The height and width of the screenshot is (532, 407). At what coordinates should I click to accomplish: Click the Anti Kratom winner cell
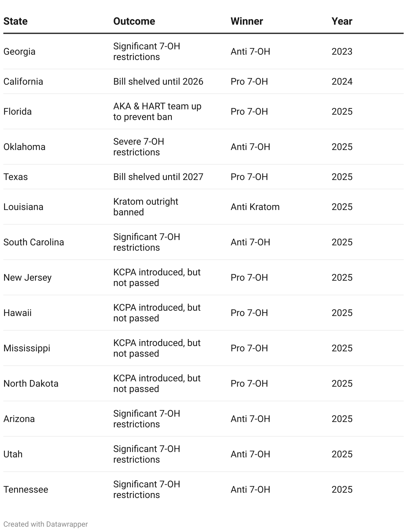coord(255,207)
